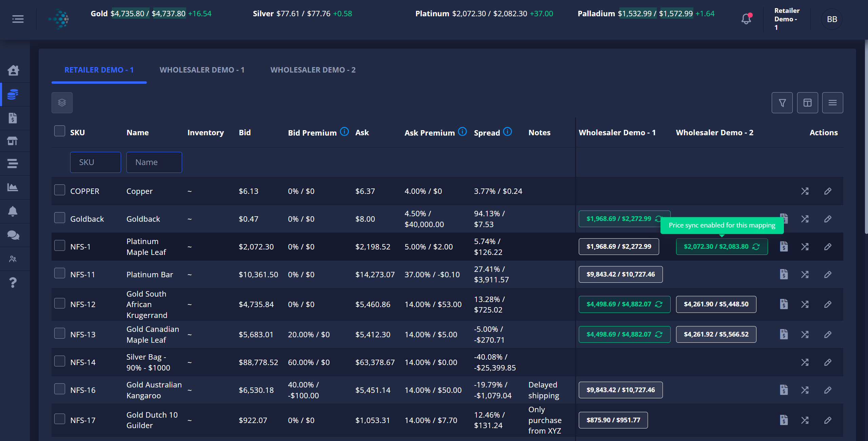868x441 pixels.
Task: Click the SKU filter input field
Action: coord(96,162)
